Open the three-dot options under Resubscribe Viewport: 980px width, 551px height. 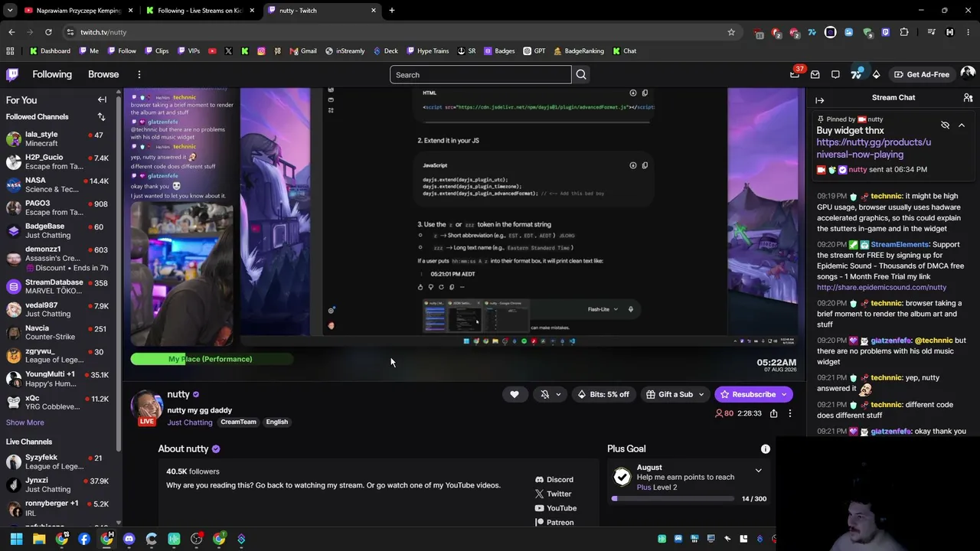790,413
